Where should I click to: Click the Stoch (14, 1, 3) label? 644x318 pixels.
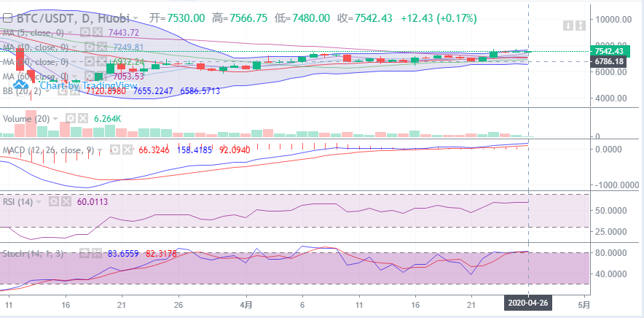pos(33,254)
